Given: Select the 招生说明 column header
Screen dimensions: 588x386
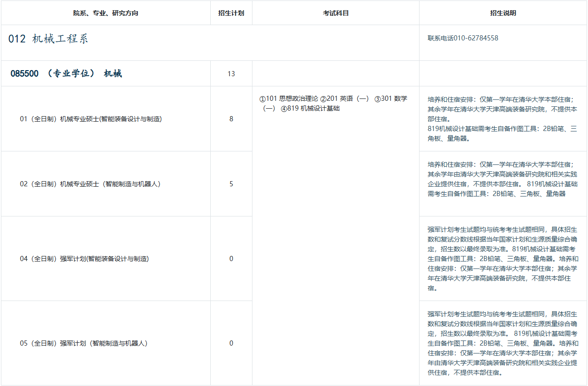Looking at the screenshot, I should [x=503, y=13].
